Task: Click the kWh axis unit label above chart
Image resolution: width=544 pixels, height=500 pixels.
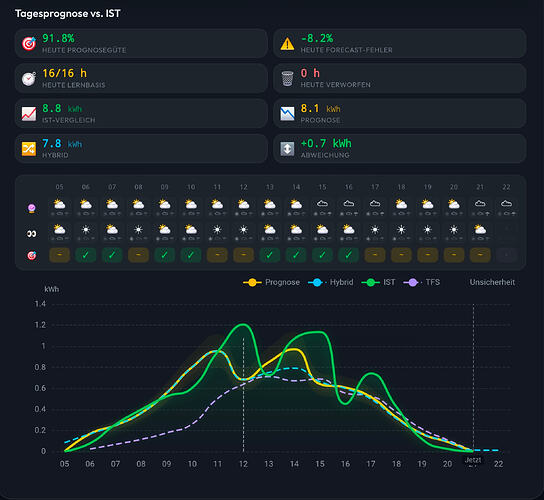Action: [x=52, y=289]
